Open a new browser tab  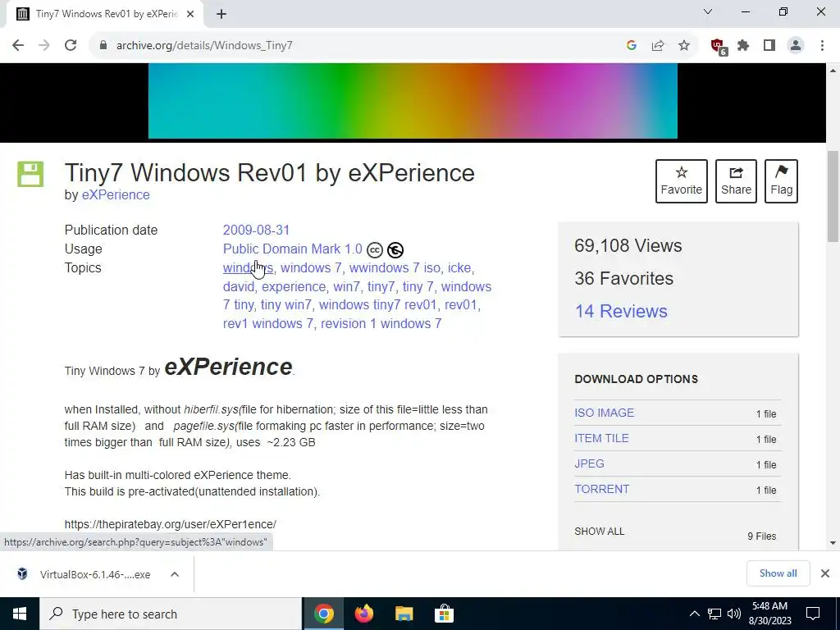coord(221,15)
